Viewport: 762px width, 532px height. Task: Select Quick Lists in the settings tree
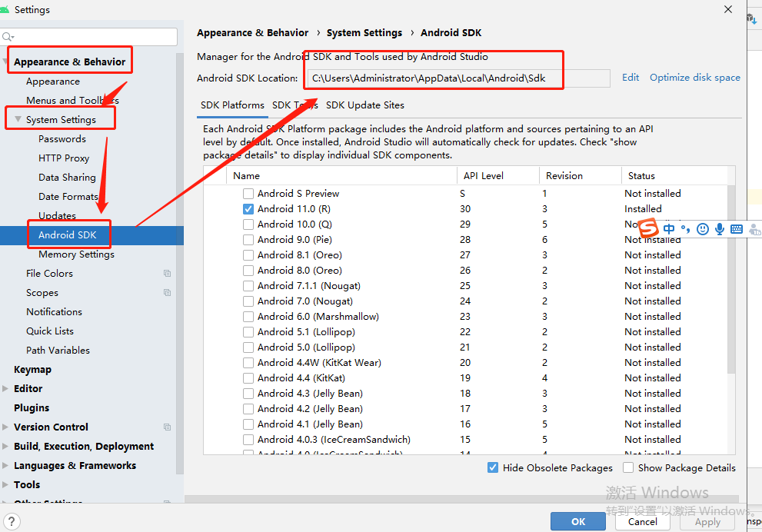(50, 331)
